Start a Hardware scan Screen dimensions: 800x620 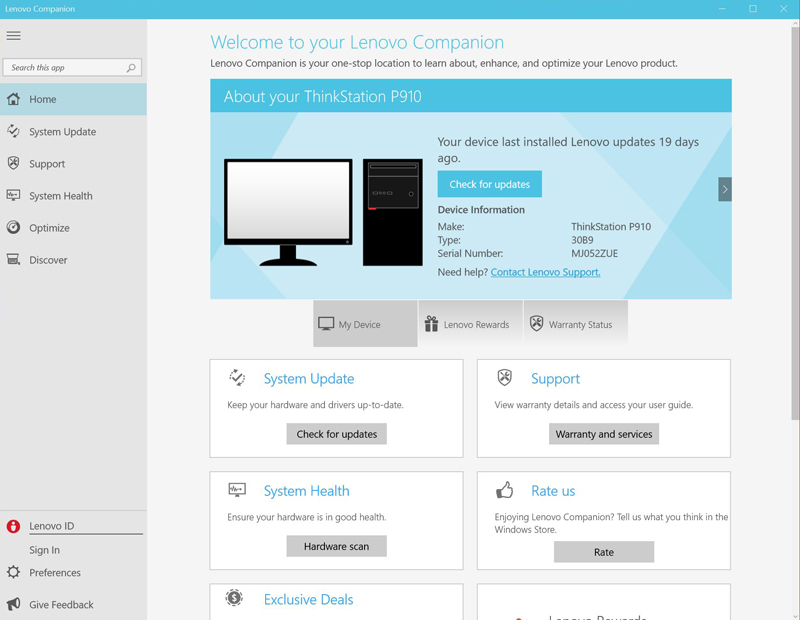(337, 547)
